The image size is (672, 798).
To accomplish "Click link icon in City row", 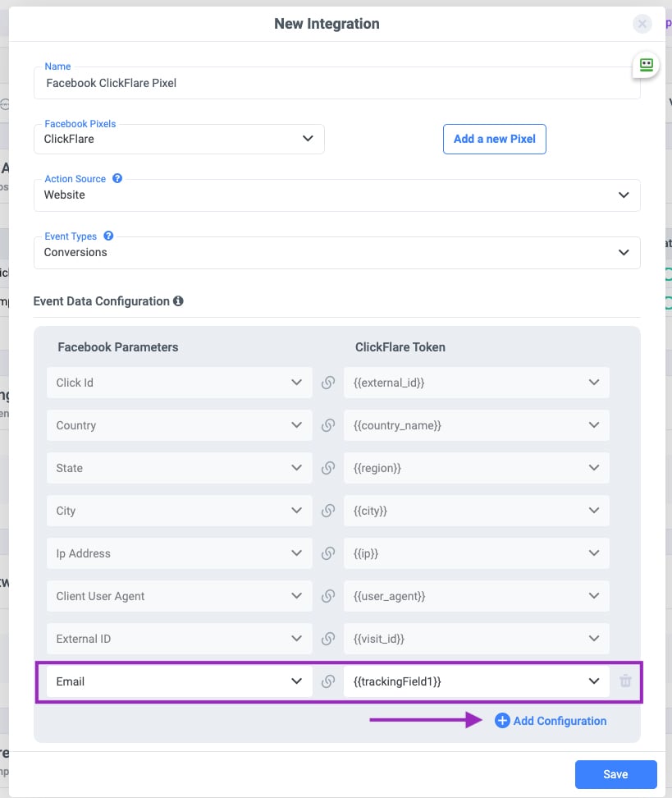I will click(x=328, y=511).
